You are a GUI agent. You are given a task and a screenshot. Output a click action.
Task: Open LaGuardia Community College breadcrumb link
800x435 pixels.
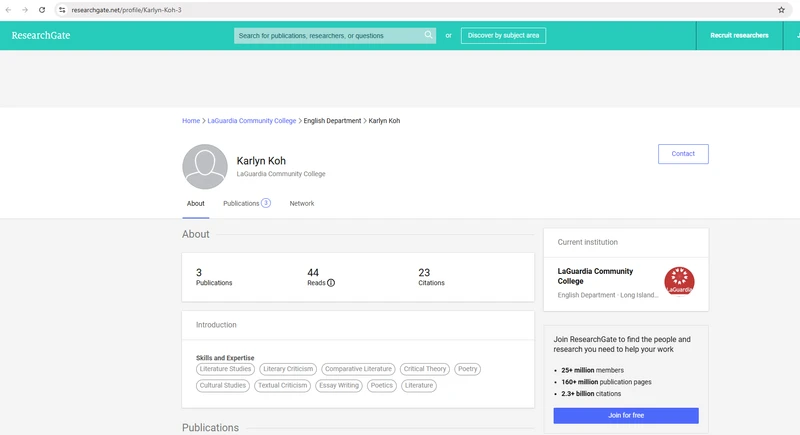pyautogui.click(x=252, y=121)
